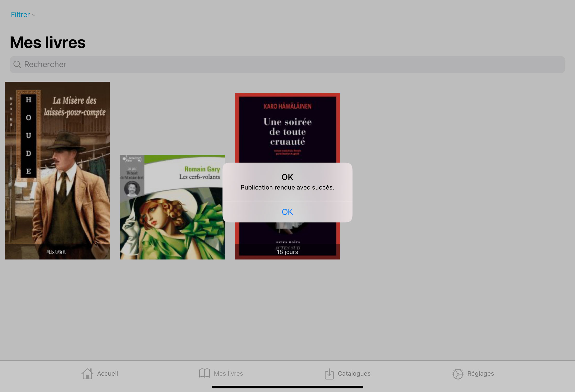575x392 pixels.
Task: Tap the Extrait label on first book
Action: click(57, 252)
